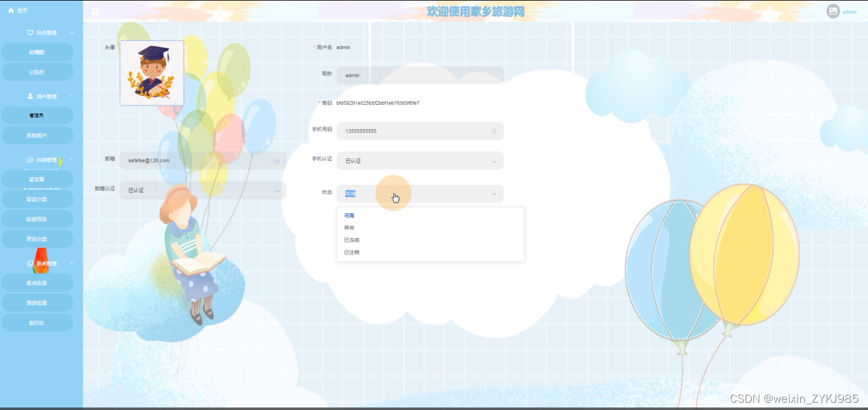Go to 首页 link in the sidebar

coord(22,11)
